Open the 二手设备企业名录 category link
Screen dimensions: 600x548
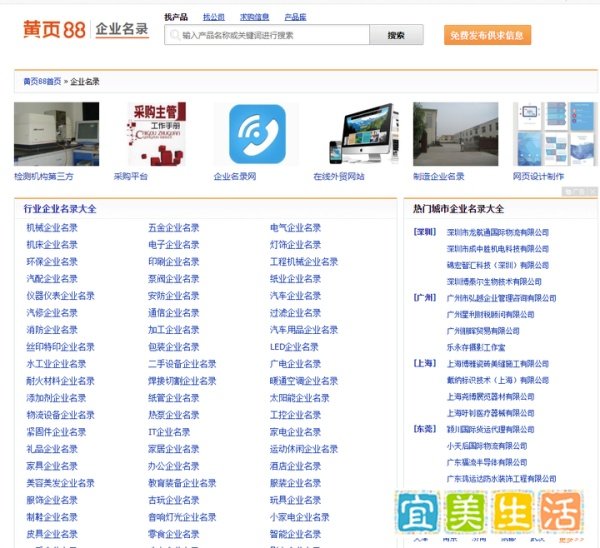point(182,364)
